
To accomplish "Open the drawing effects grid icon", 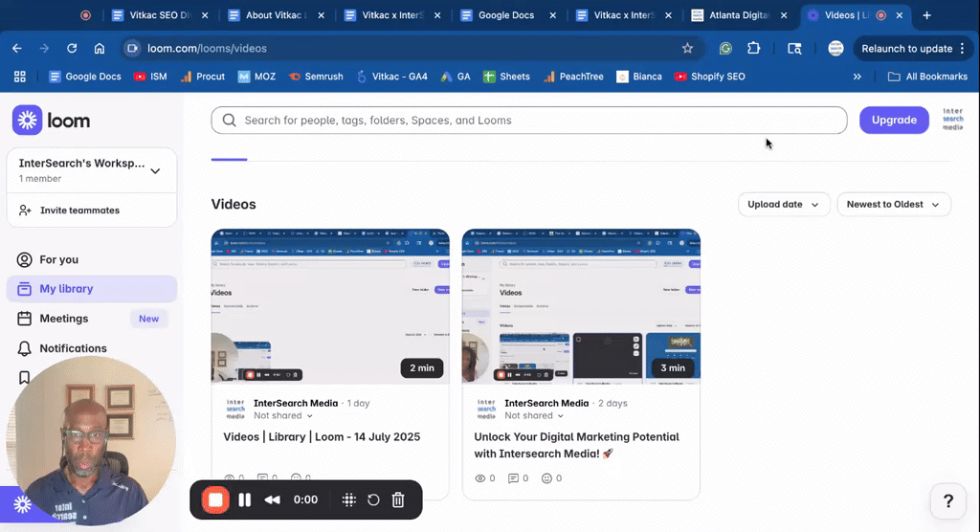I will click(348, 500).
